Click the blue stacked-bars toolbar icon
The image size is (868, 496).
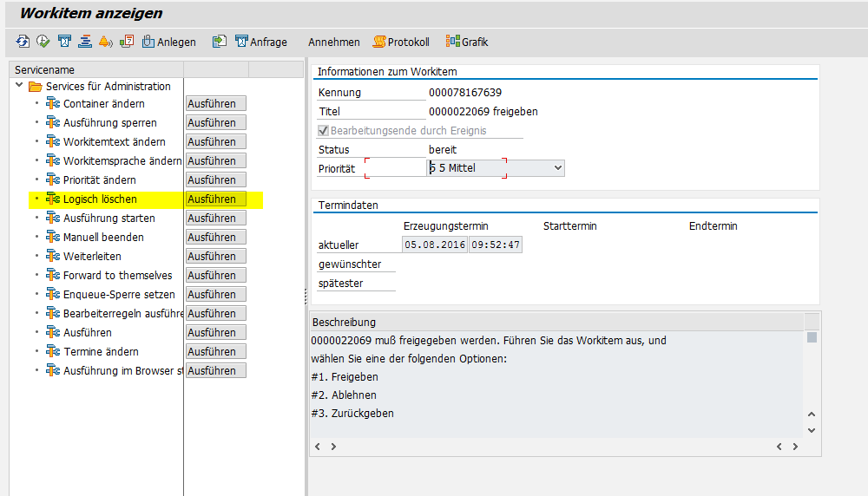85,42
